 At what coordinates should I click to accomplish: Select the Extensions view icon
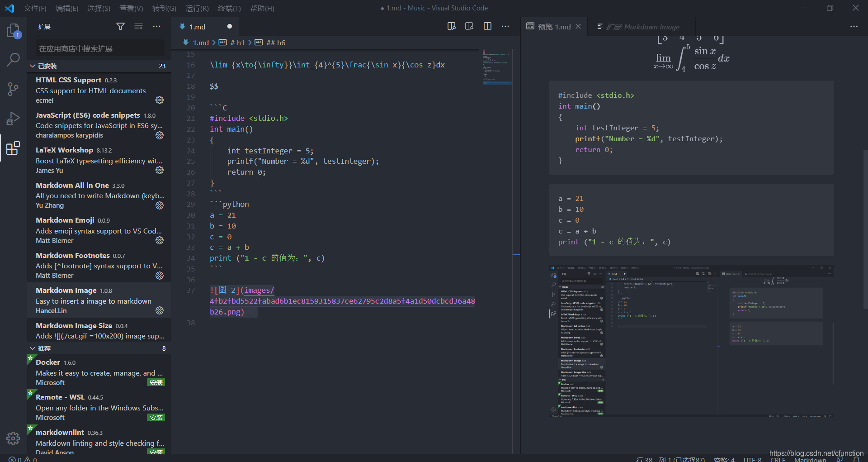click(x=13, y=148)
